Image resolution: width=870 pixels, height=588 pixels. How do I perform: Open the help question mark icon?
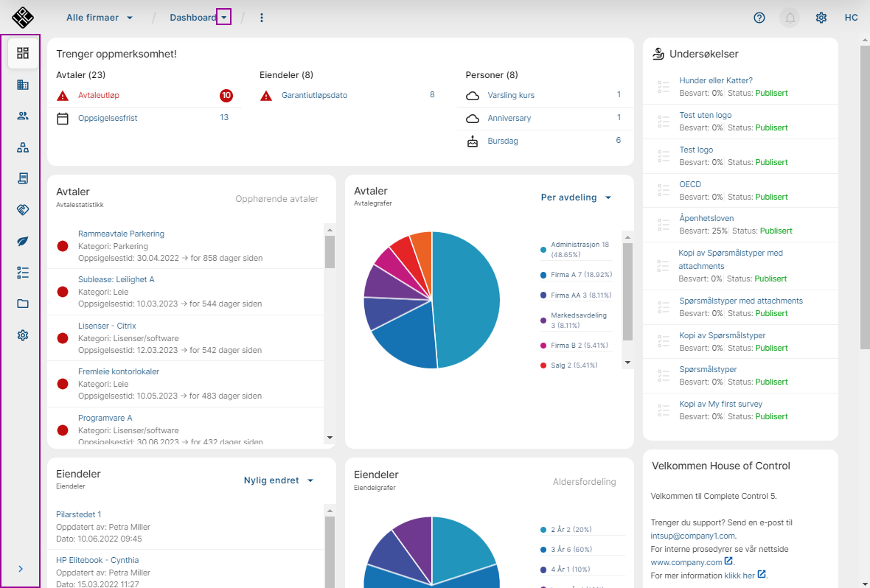[x=759, y=18]
